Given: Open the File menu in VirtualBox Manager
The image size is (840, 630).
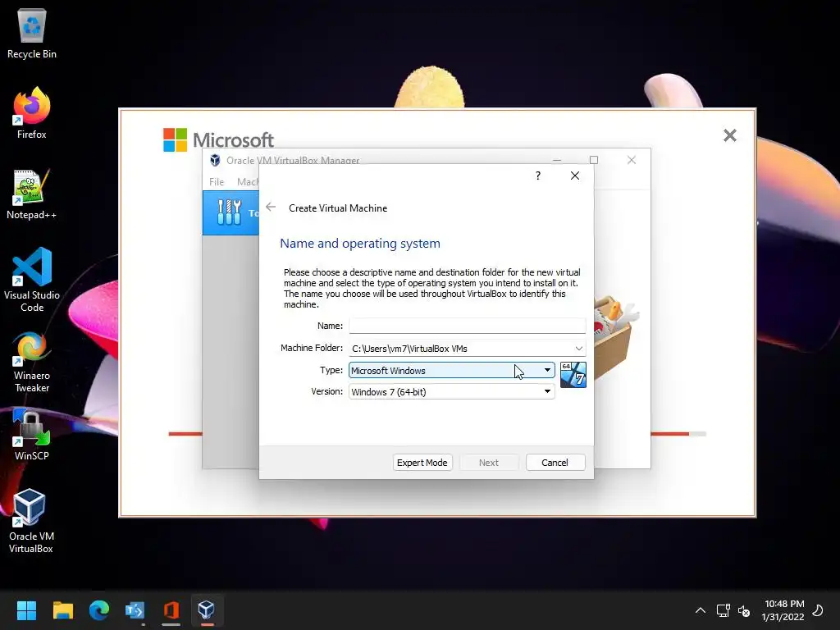Looking at the screenshot, I should (x=217, y=182).
